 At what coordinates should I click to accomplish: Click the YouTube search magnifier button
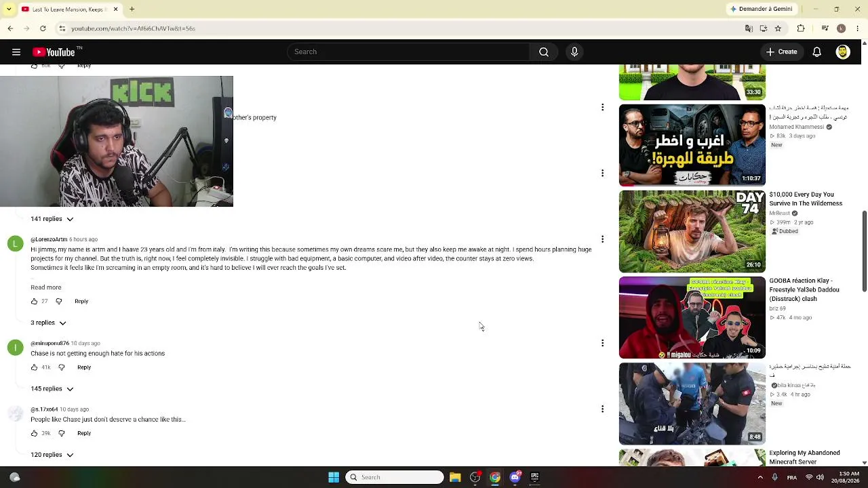pos(544,52)
